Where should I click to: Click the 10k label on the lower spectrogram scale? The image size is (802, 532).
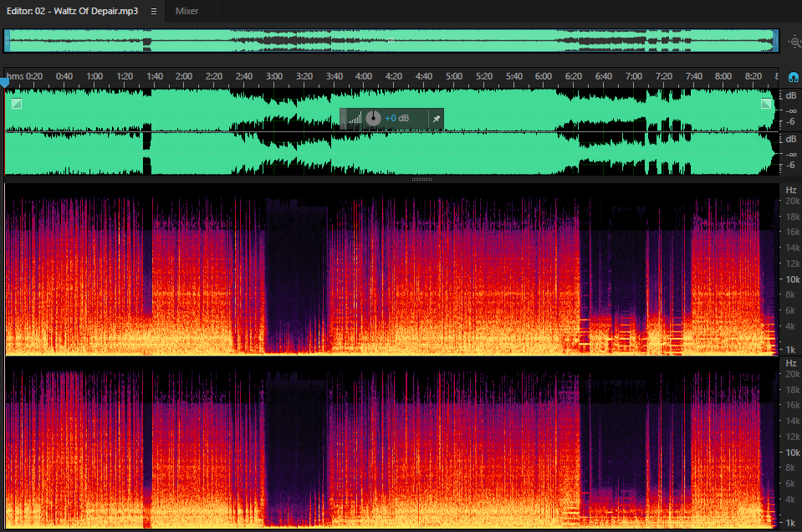(793, 453)
